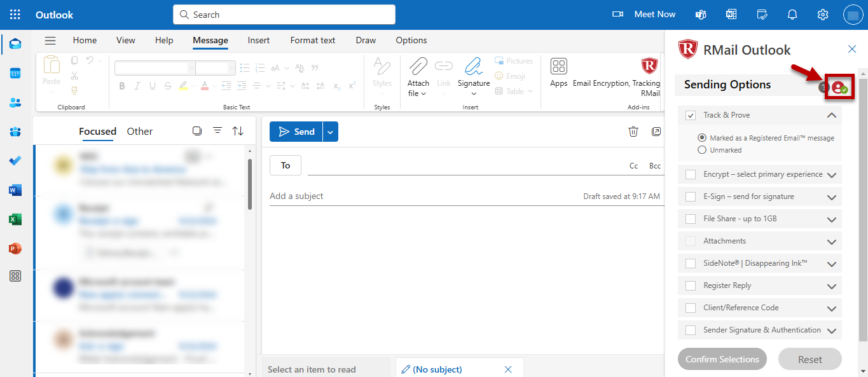Uncheck the Track & Prove checkbox

[x=691, y=116]
